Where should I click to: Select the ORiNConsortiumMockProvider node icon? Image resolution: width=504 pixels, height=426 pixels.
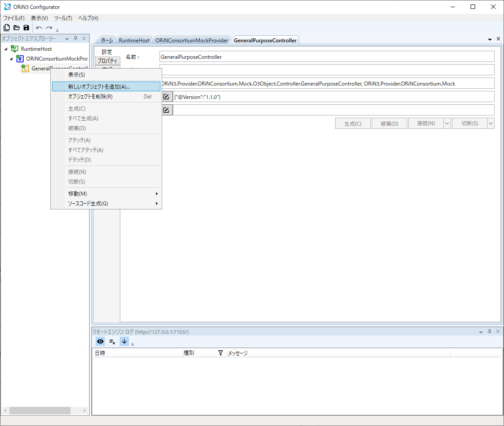(20, 58)
